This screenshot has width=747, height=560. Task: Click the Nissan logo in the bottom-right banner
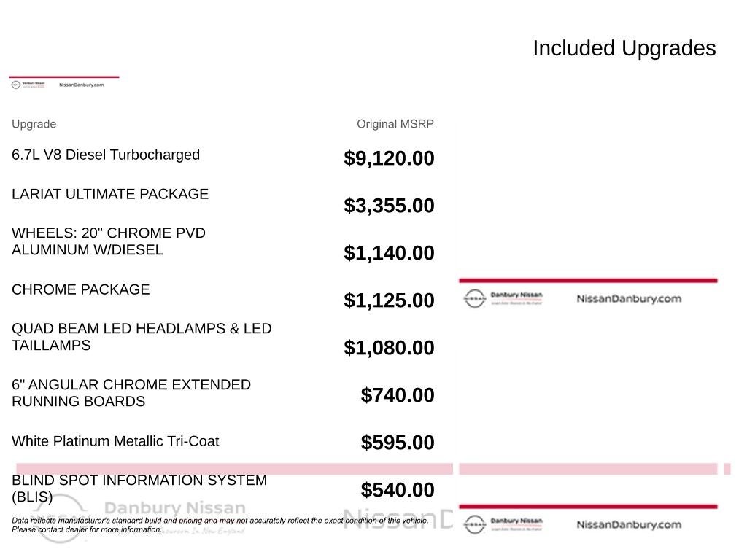pyautogui.click(x=474, y=524)
